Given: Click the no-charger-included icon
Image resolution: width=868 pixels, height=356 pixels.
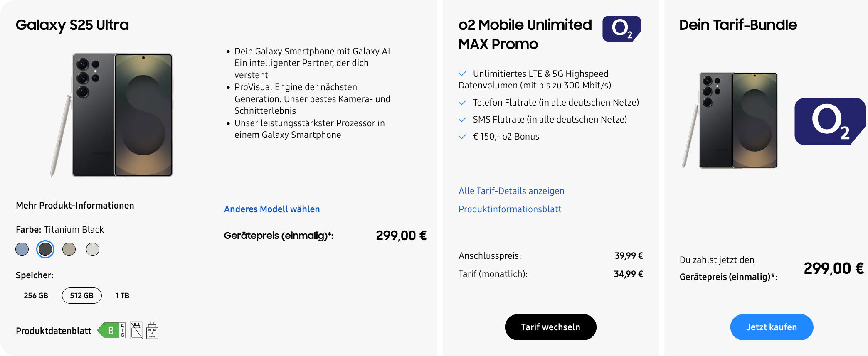Looking at the screenshot, I should point(136,330).
